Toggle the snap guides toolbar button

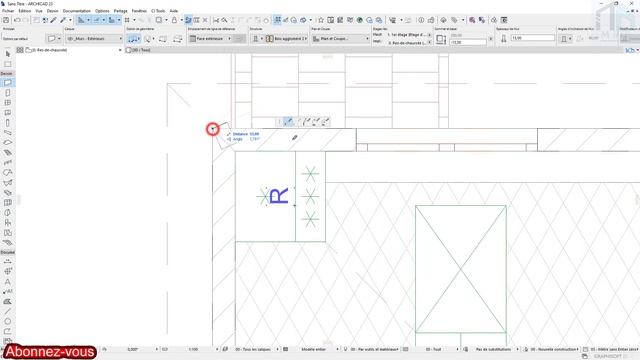pos(97,20)
